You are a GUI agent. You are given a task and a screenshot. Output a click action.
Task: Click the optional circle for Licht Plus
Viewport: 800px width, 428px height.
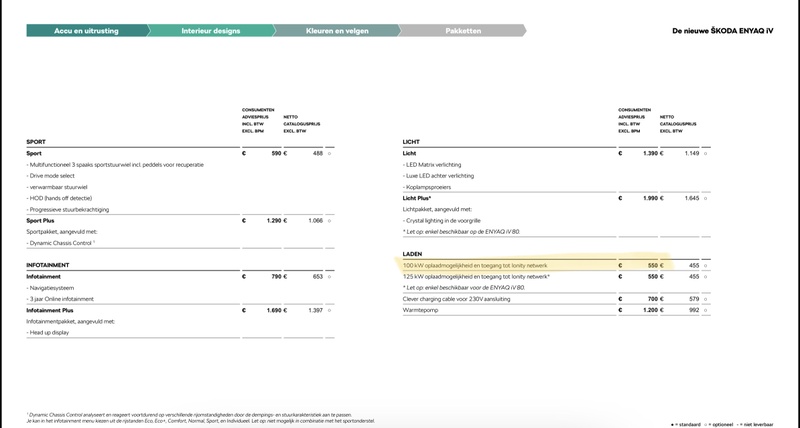pos(706,198)
